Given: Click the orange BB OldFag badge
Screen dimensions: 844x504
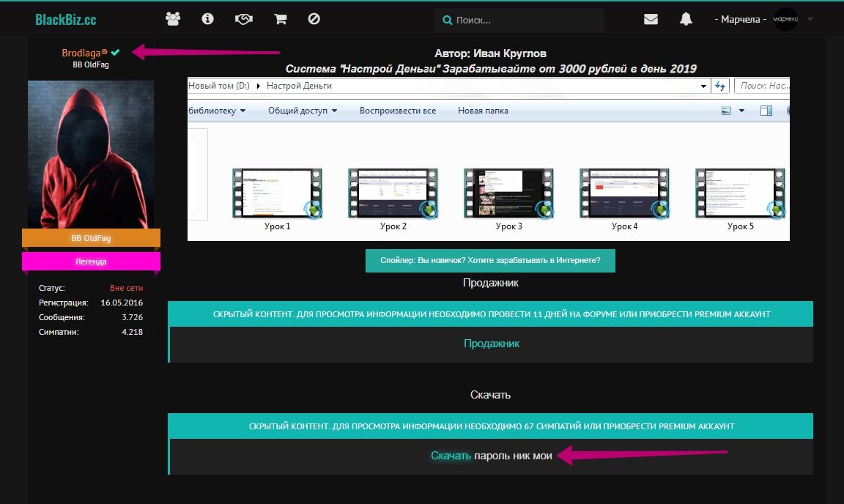Looking at the screenshot, I should point(91,239).
